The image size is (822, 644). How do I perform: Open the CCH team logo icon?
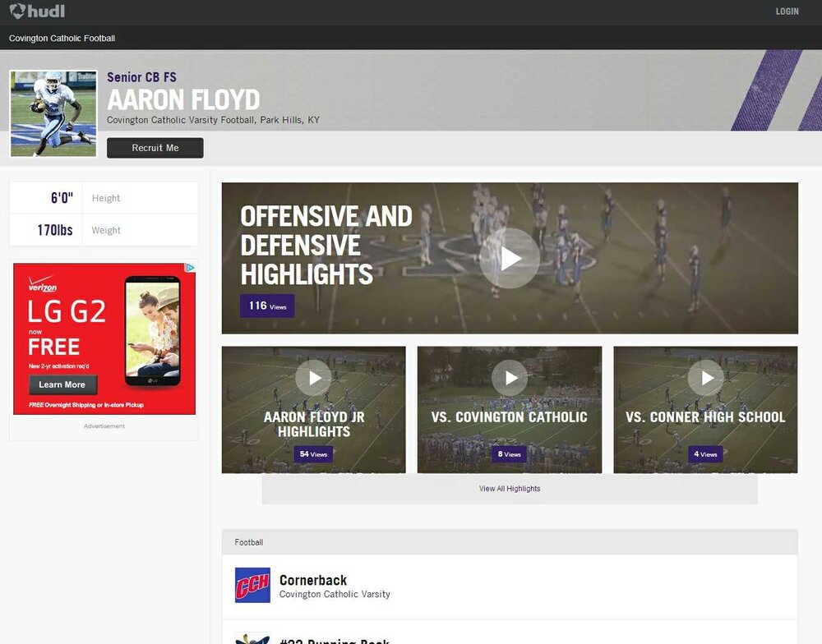coord(252,585)
